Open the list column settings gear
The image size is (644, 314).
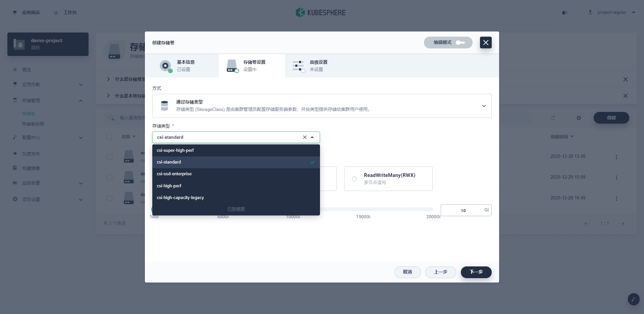click(579, 118)
